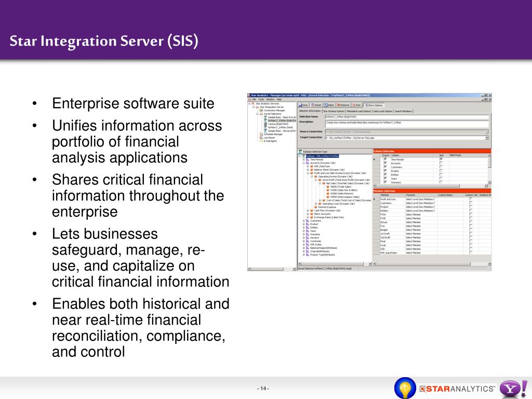Open the Window menu

coord(270,99)
